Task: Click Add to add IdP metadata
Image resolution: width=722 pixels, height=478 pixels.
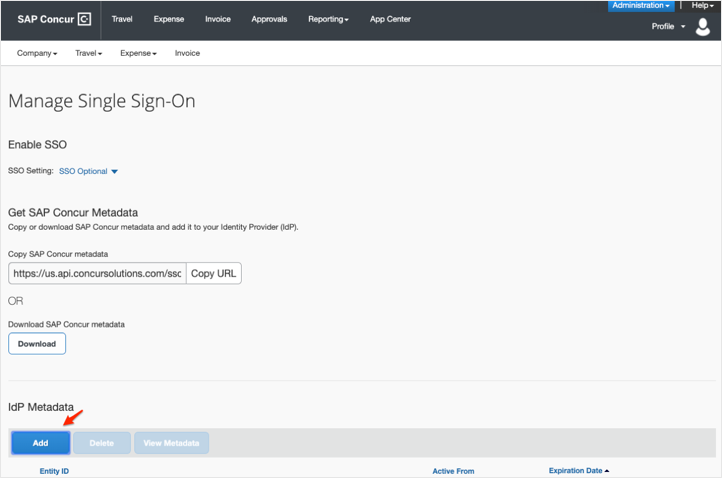Action: coord(40,443)
